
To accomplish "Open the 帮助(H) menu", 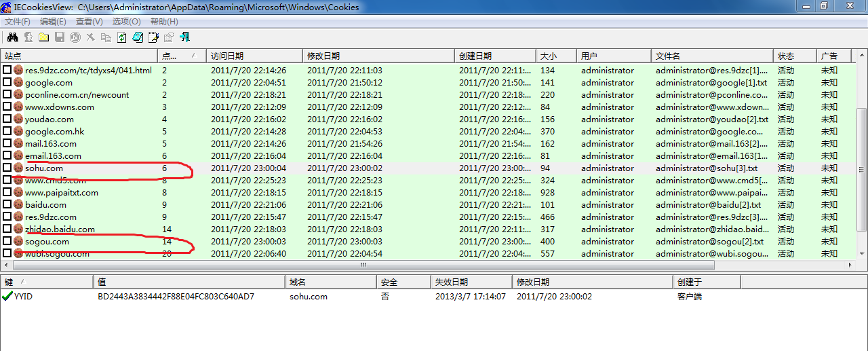I will point(164,22).
